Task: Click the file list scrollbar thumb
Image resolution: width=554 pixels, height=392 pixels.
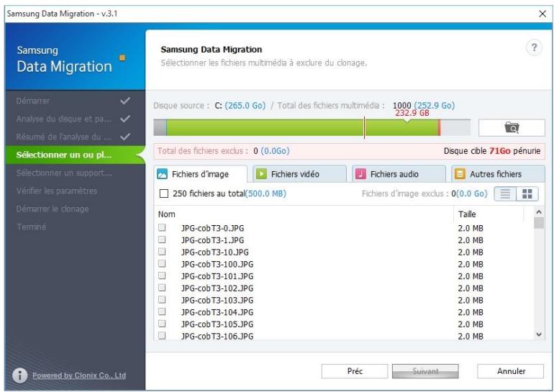Action: (x=539, y=223)
